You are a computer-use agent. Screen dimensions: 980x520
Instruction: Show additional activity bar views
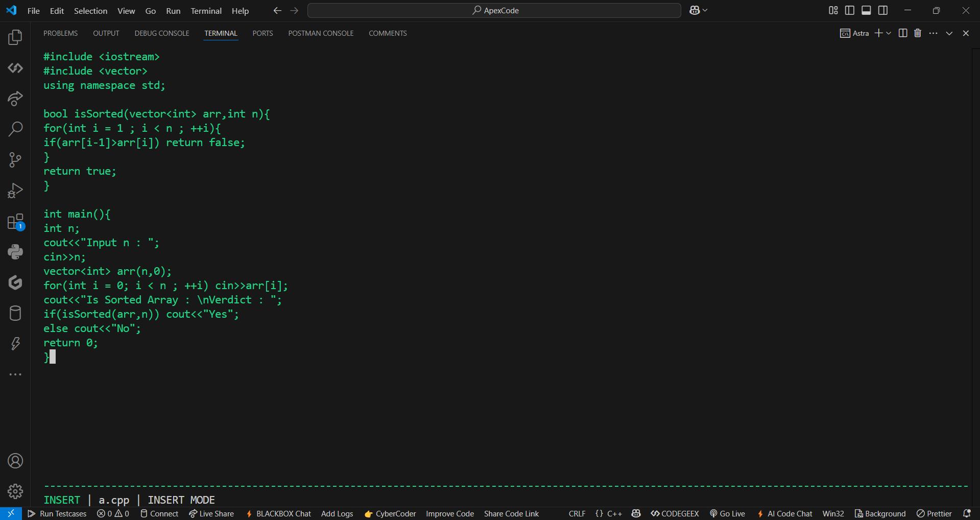pyautogui.click(x=15, y=374)
